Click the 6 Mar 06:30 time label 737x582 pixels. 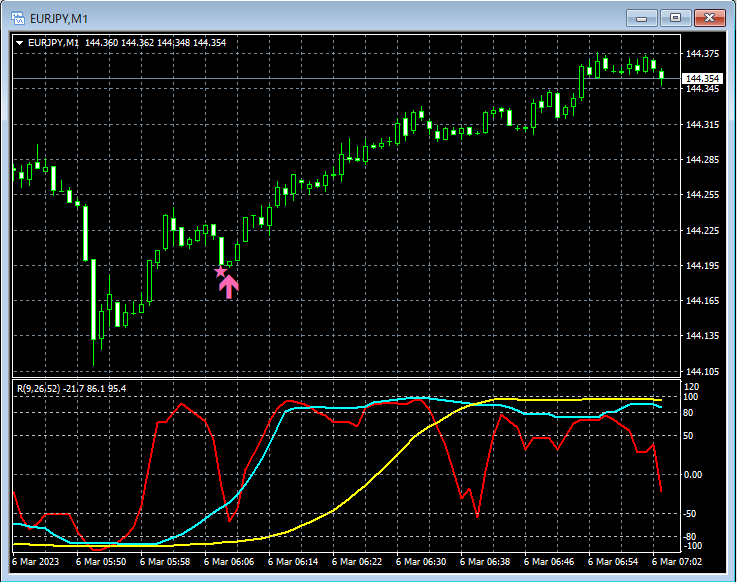click(421, 562)
